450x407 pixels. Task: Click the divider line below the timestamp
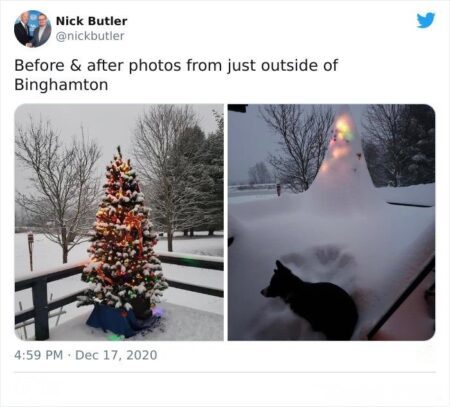[x=225, y=372]
